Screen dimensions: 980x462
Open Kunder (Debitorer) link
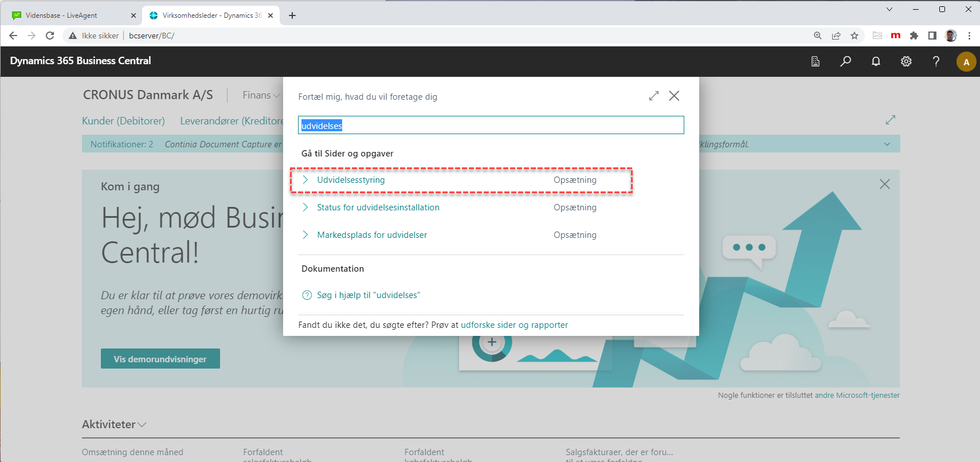pyautogui.click(x=123, y=121)
